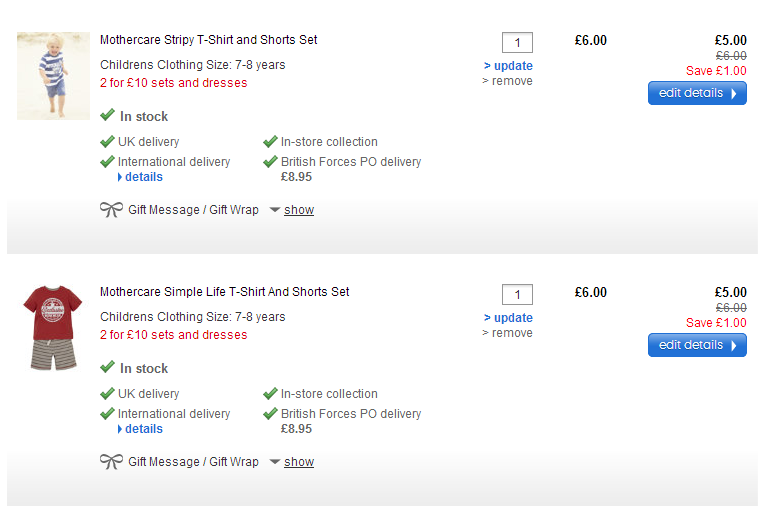The image size is (766, 512).
Task: Click British Forces PO delivery checkmark, Simple Life set
Action: point(271,414)
